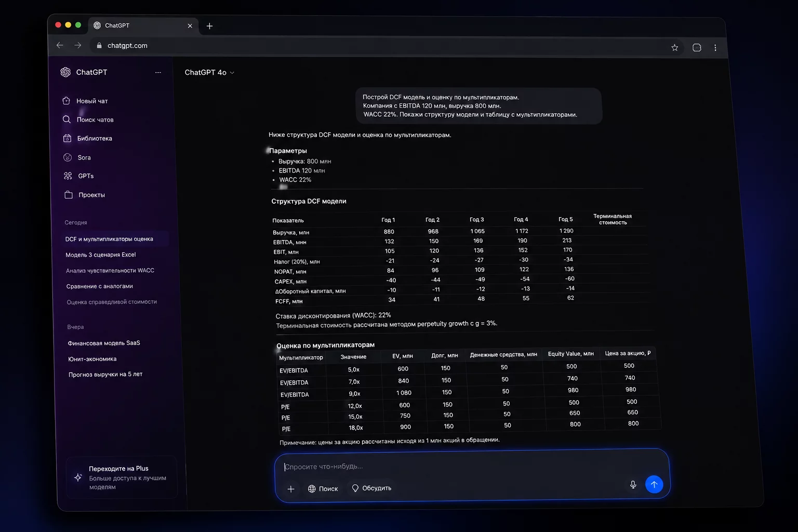Open chat Модель 3 сценария Excel

101,255
